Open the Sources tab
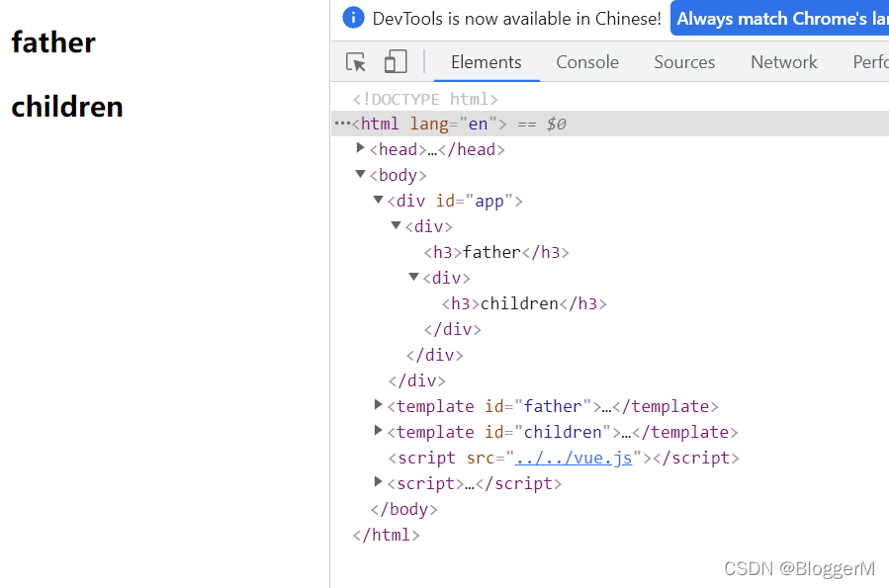 [x=684, y=61]
